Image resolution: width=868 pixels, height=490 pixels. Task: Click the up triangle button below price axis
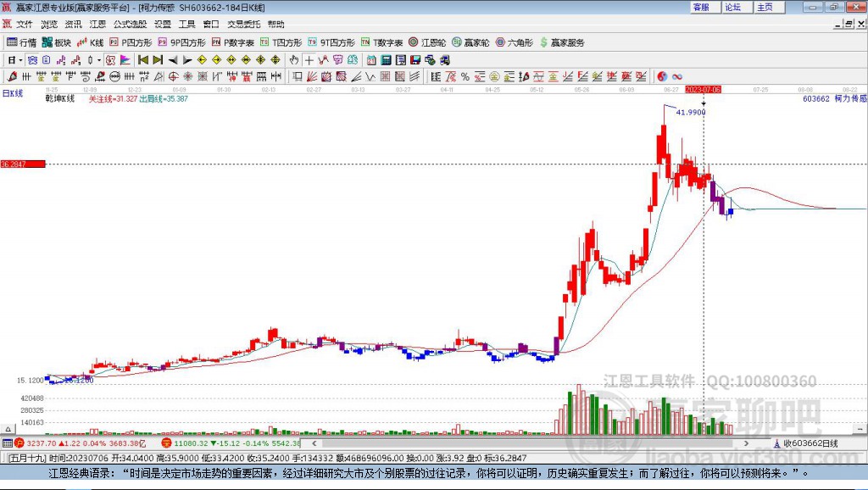(8, 429)
